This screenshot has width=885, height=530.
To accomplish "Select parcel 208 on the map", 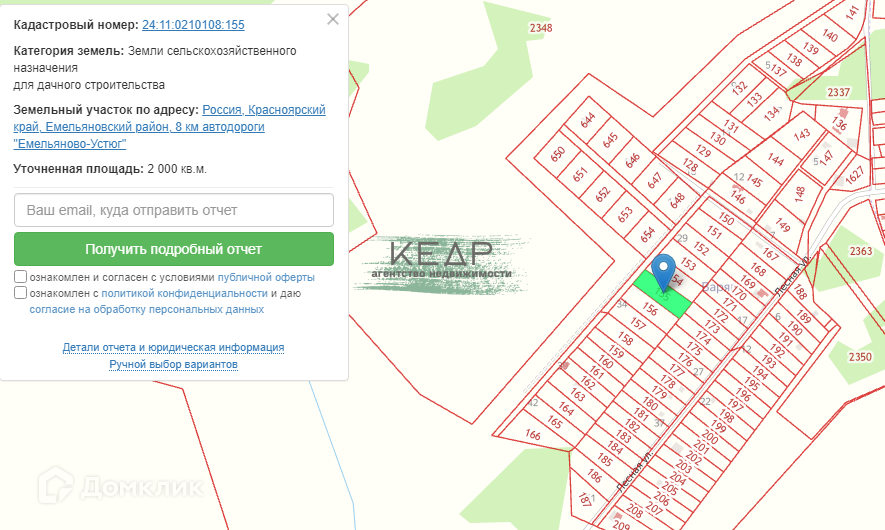I will pyautogui.click(x=634, y=511).
